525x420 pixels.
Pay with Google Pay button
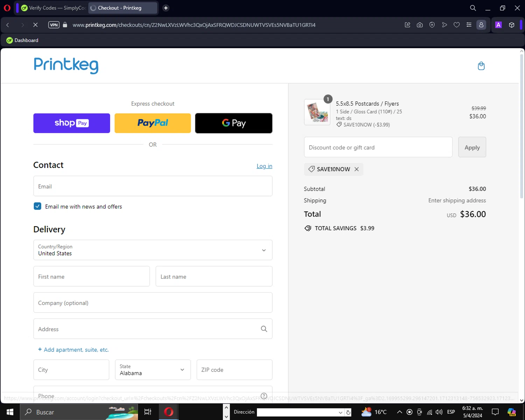click(x=234, y=123)
